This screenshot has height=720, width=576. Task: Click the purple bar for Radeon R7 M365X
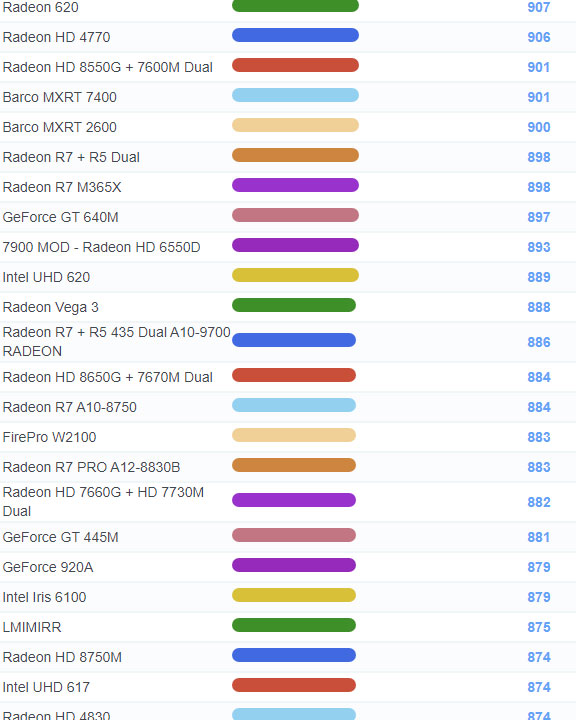[295, 185]
